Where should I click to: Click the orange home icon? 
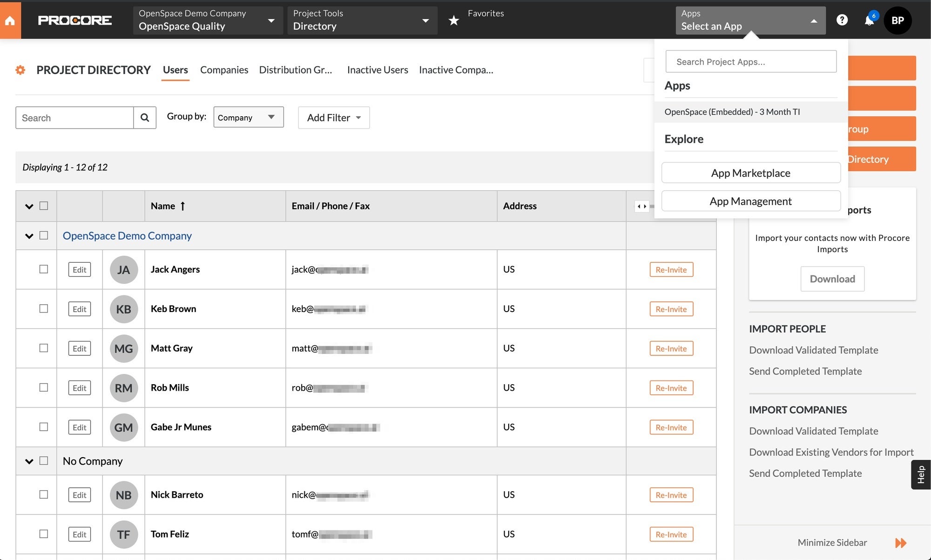click(x=10, y=20)
